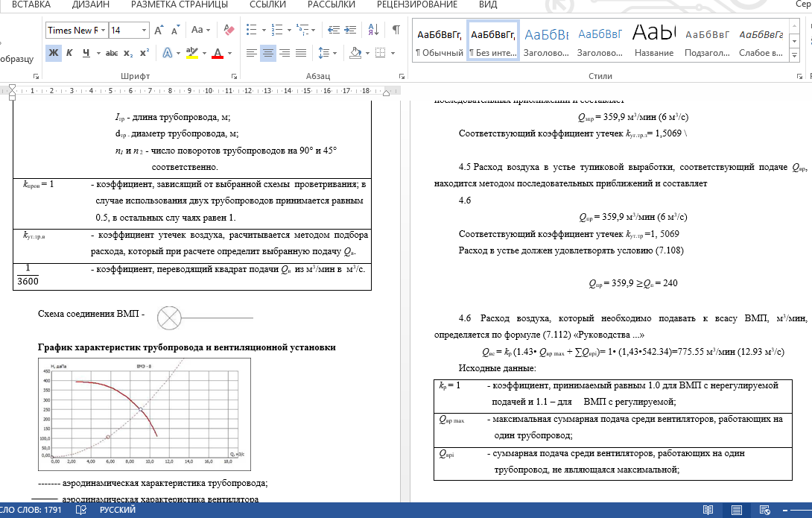Switch to read mode view
This screenshot has width=812, height=518.
tap(708, 511)
